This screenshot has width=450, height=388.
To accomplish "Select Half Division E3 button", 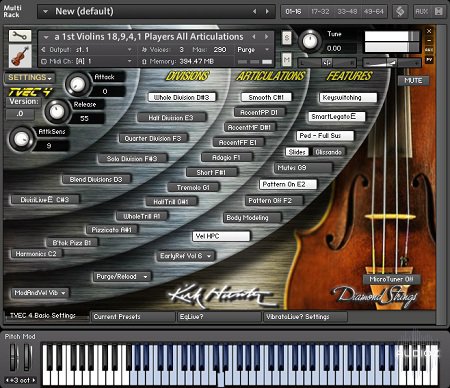I will click(171, 118).
